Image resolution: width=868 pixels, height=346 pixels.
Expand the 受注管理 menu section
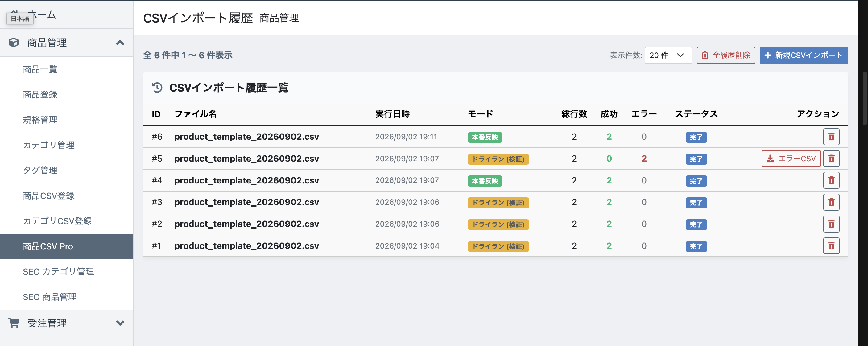[x=120, y=323]
